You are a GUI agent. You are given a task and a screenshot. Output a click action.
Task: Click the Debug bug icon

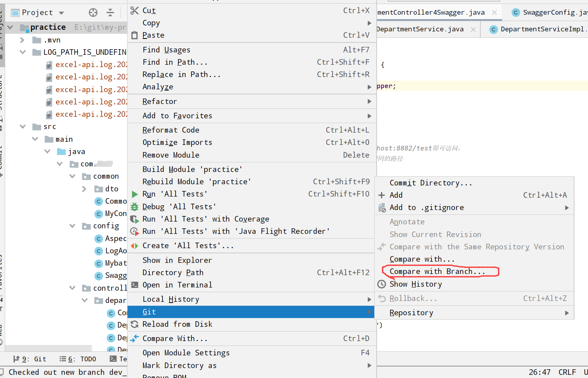[135, 206]
